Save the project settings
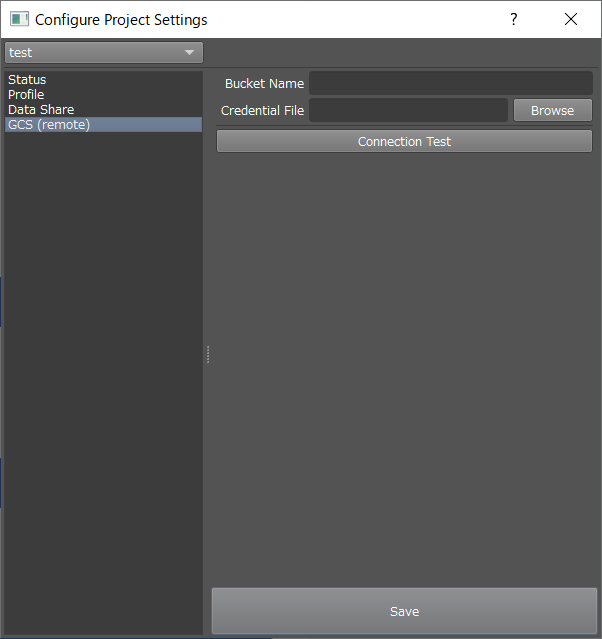Viewport: 602px width, 639px height. [404, 611]
